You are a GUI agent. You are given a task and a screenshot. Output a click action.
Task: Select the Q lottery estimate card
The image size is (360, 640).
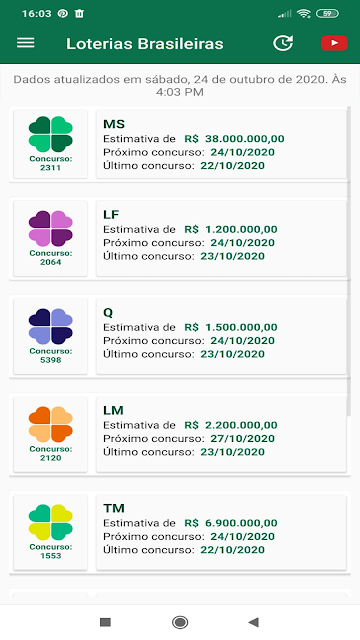221,336
